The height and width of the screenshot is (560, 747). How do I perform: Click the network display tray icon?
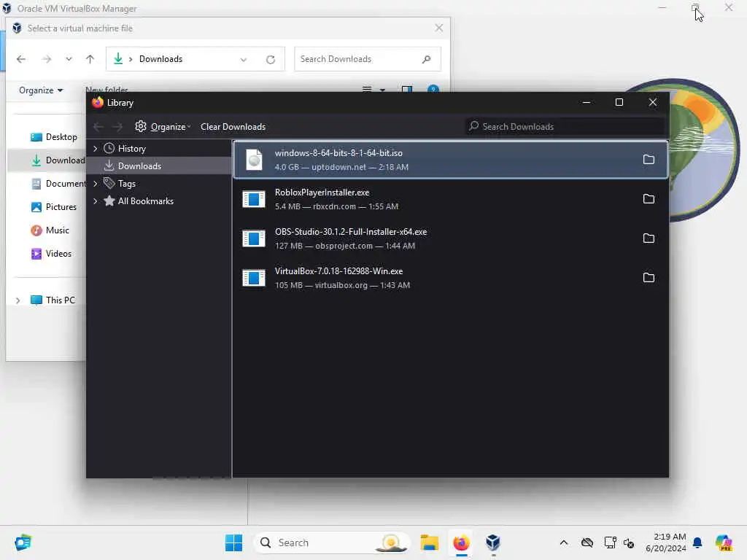(610, 542)
